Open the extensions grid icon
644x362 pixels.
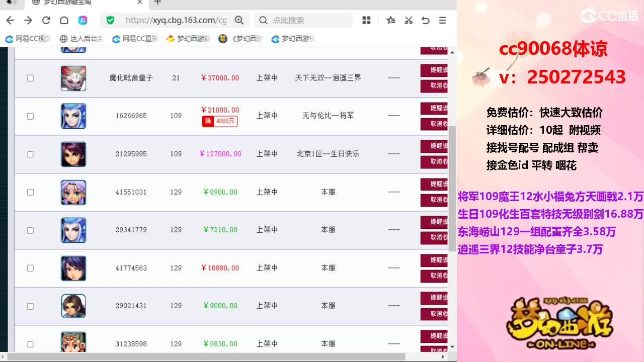(x=366, y=20)
